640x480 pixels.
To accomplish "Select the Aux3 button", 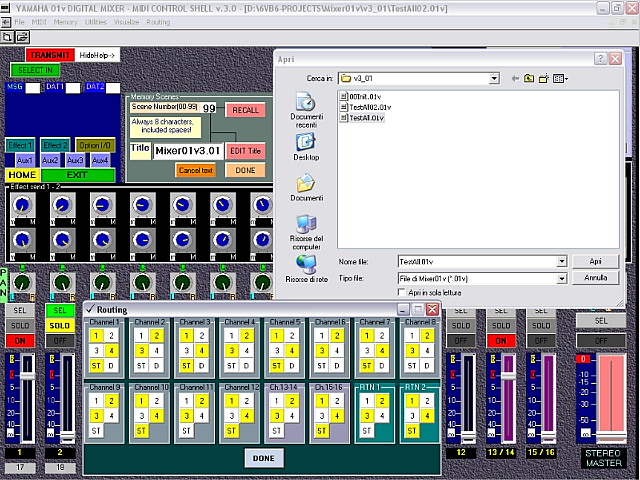I will tap(75, 160).
